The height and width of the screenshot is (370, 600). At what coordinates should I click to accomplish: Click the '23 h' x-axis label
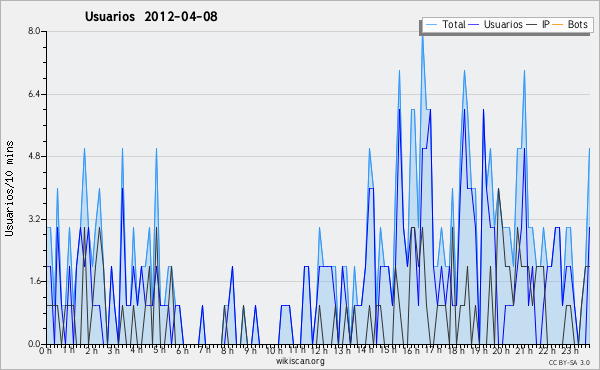tap(570, 350)
